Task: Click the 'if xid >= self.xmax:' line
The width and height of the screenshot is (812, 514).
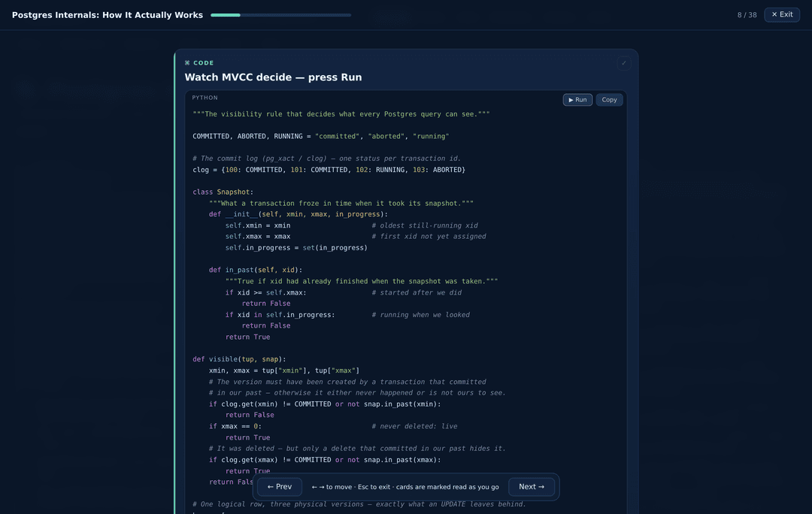Action: click(265, 292)
